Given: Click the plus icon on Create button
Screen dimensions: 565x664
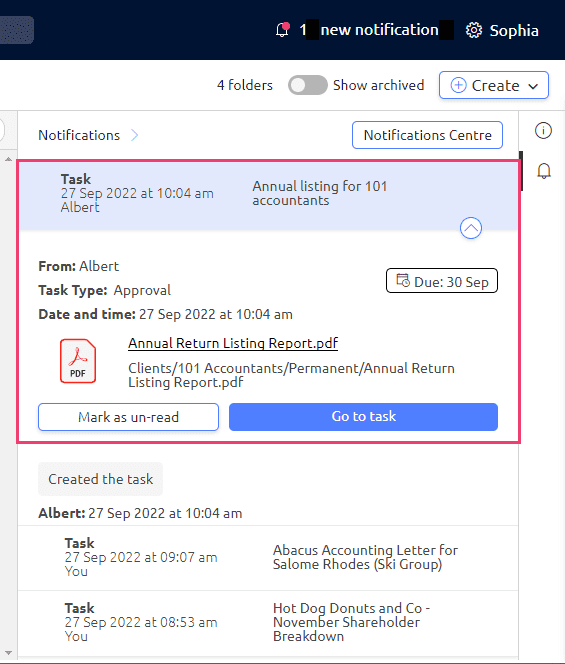Looking at the screenshot, I should pyautogui.click(x=458, y=85).
